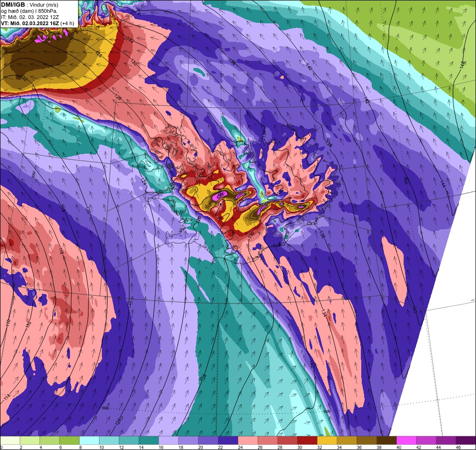Click the purple legend swatch between 20 and 22
Screen dimensions: 476x450
[x=208, y=440]
